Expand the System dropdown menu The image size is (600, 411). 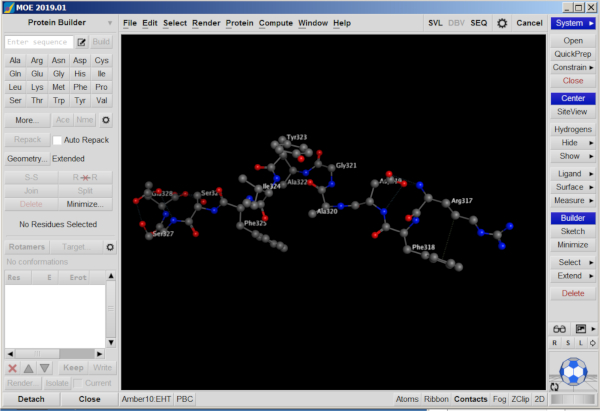tap(573, 22)
